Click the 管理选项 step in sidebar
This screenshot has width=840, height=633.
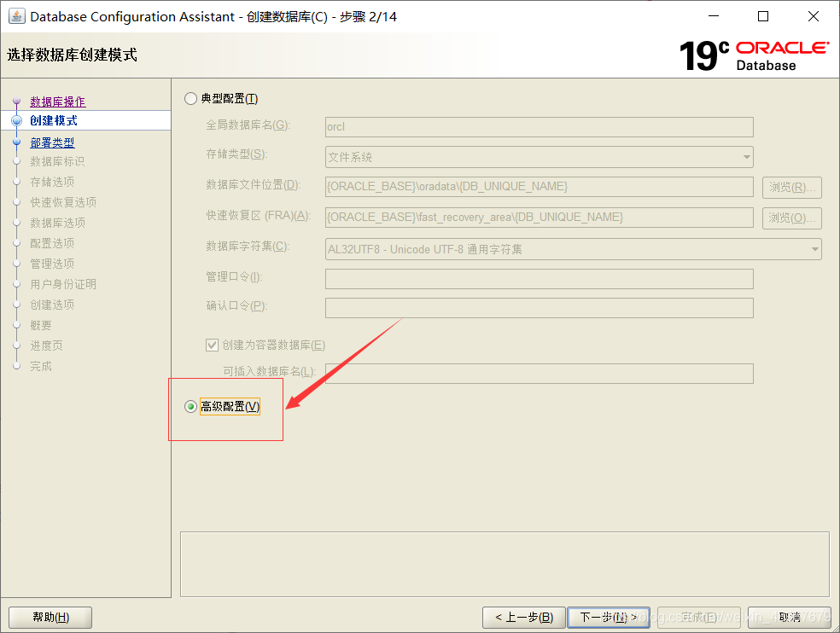click(52, 264)
